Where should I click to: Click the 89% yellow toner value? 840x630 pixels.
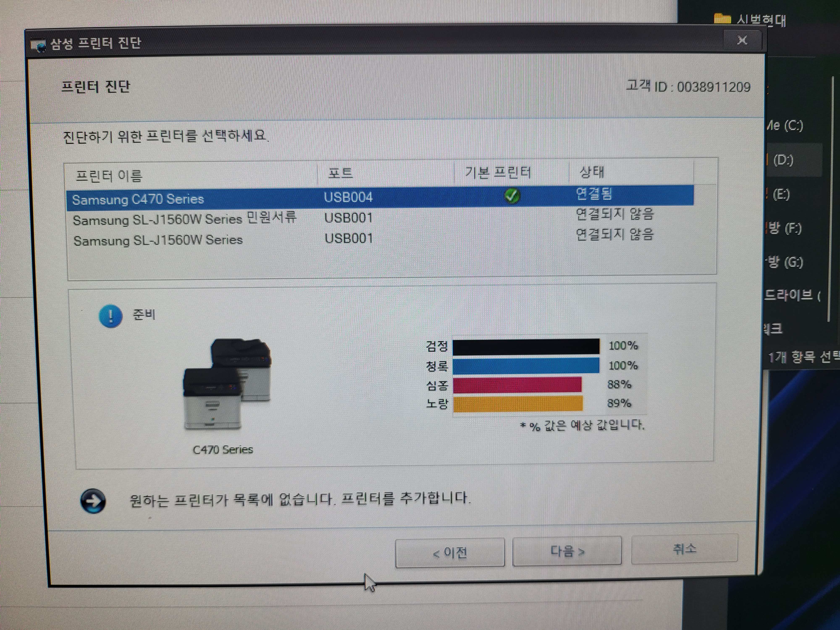click(x=619, y=403)
